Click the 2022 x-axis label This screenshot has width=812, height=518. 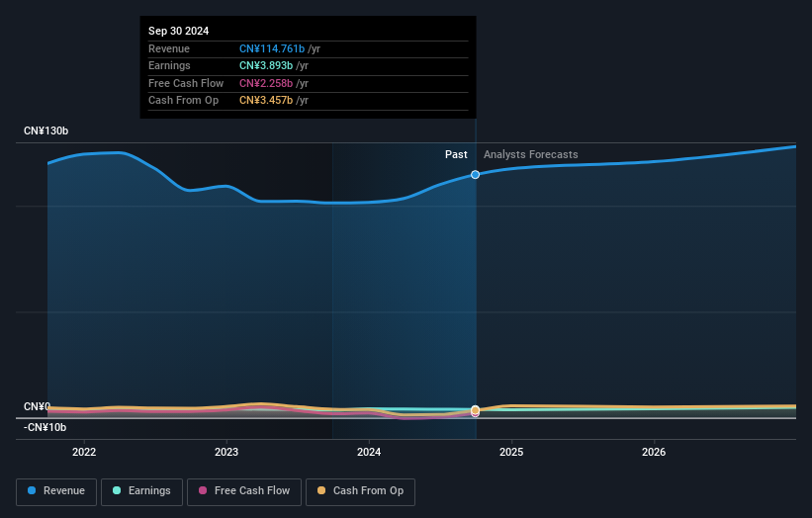(x=84, y=452)
